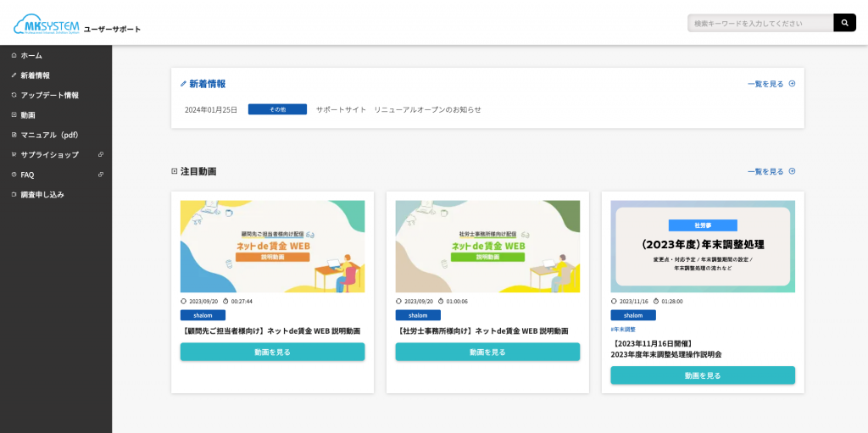Screen dimensions: 868x433
Task: Click その他 category tag on news item
Action: coord(277,109)
